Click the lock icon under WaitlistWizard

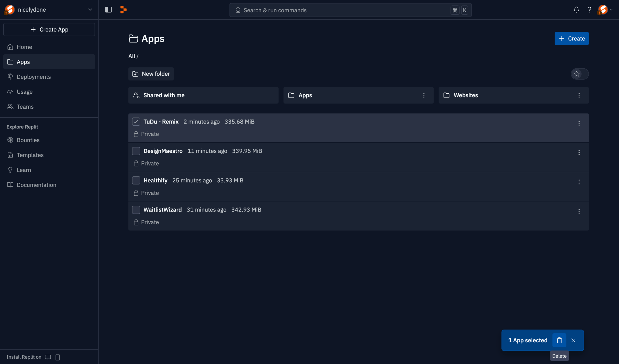(x=136, y=222)
